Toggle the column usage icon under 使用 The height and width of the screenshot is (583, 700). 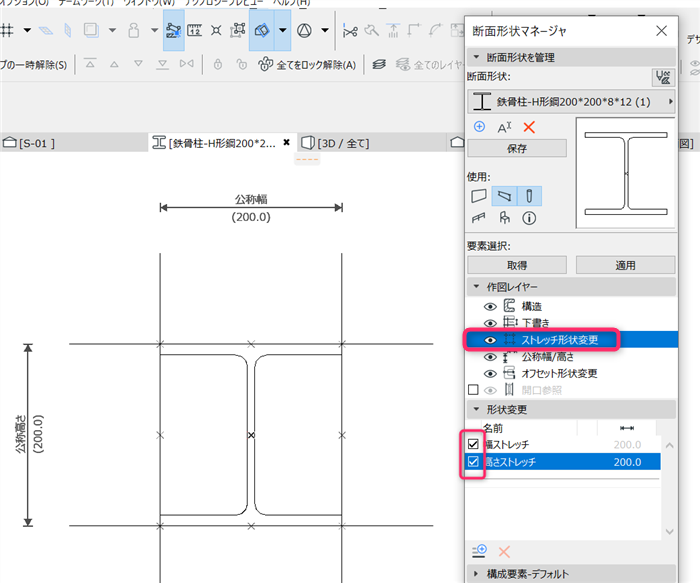[x=529, y=196]
